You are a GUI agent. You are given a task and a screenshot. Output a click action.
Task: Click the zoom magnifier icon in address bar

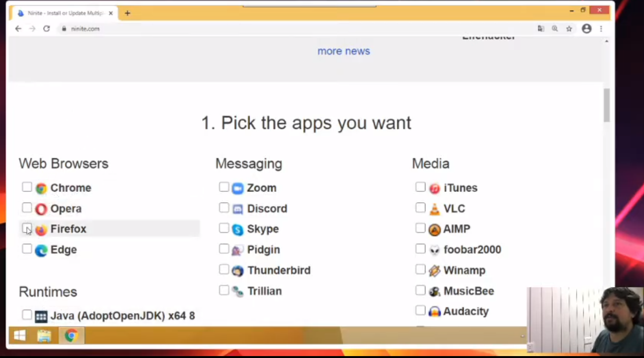555,29
